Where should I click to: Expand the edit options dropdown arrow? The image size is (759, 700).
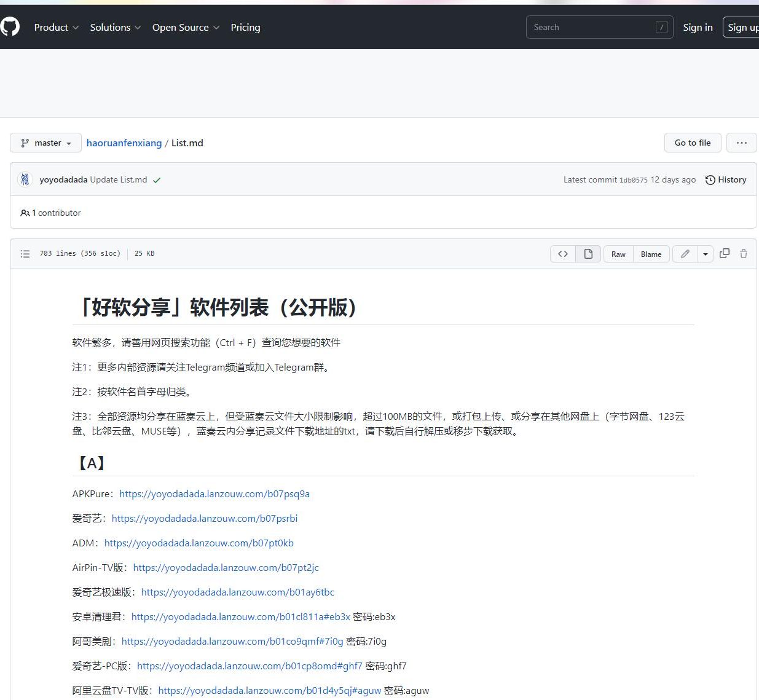pos(706,254)
